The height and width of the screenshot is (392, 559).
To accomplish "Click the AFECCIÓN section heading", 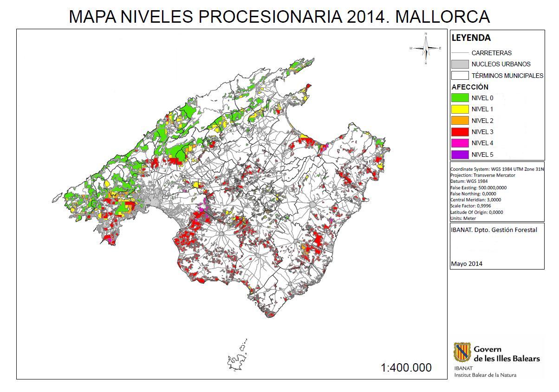I will [x=470, y=87].
